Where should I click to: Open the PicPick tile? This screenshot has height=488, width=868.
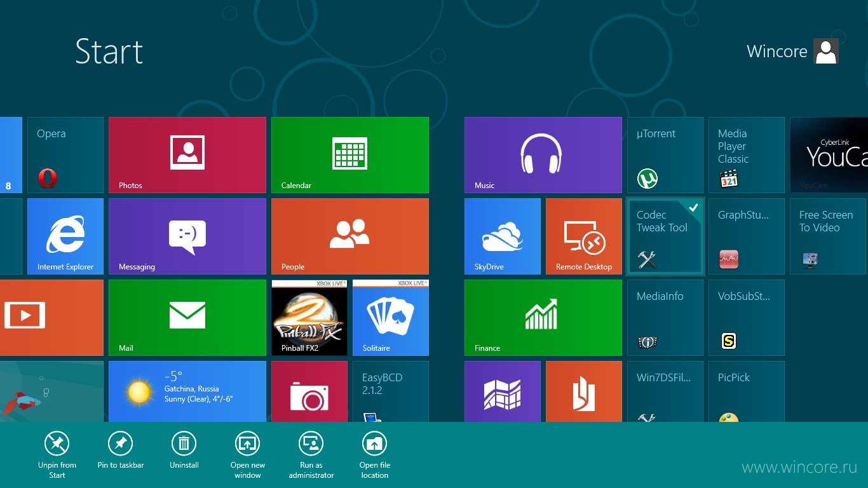point(747,391)
